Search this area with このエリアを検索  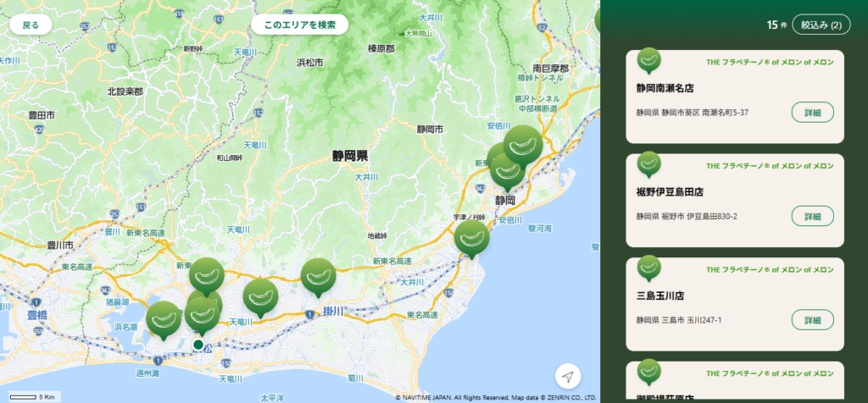coord(299,25)
